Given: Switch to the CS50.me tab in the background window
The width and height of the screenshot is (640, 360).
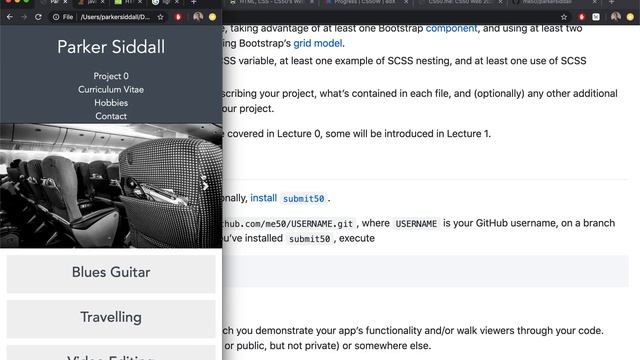Looking at the screenshot, I should (460, 2).
